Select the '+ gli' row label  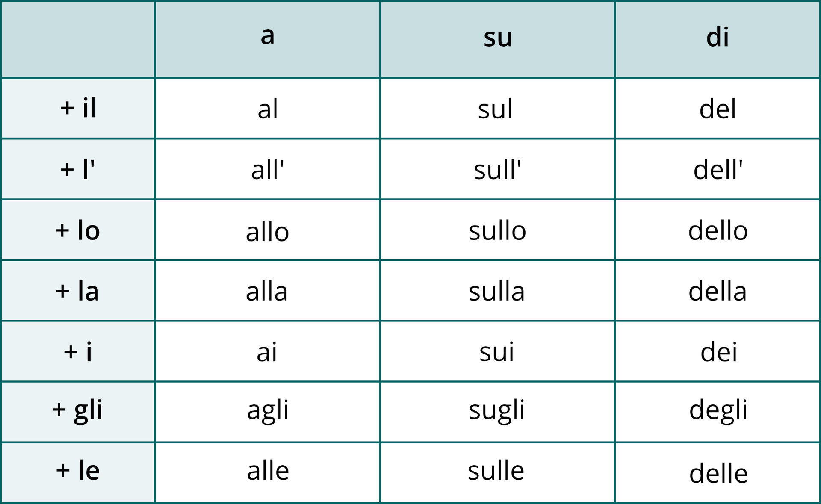[78, 410]
